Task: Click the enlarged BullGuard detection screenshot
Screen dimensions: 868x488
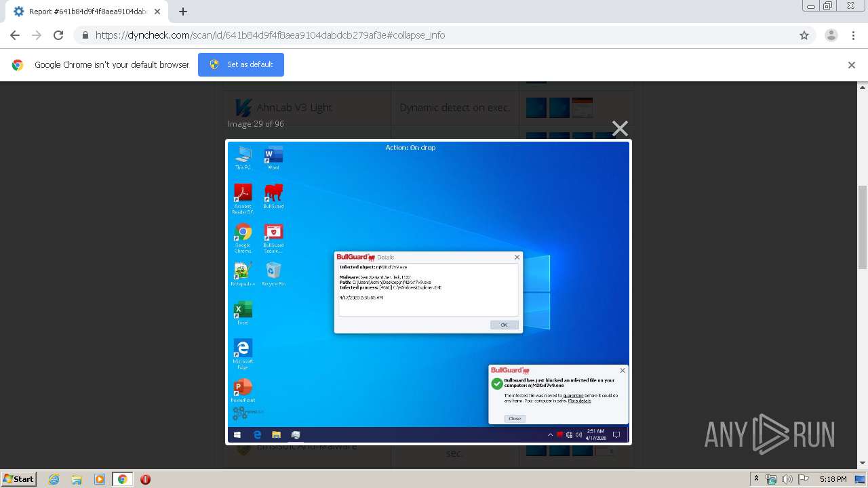Action: click(429, 292)
